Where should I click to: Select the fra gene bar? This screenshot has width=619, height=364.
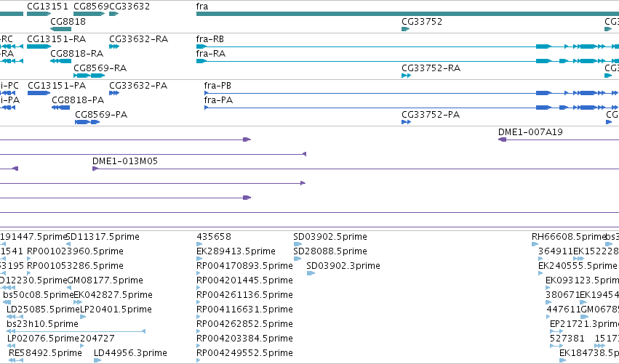click(x=407, y=14)
